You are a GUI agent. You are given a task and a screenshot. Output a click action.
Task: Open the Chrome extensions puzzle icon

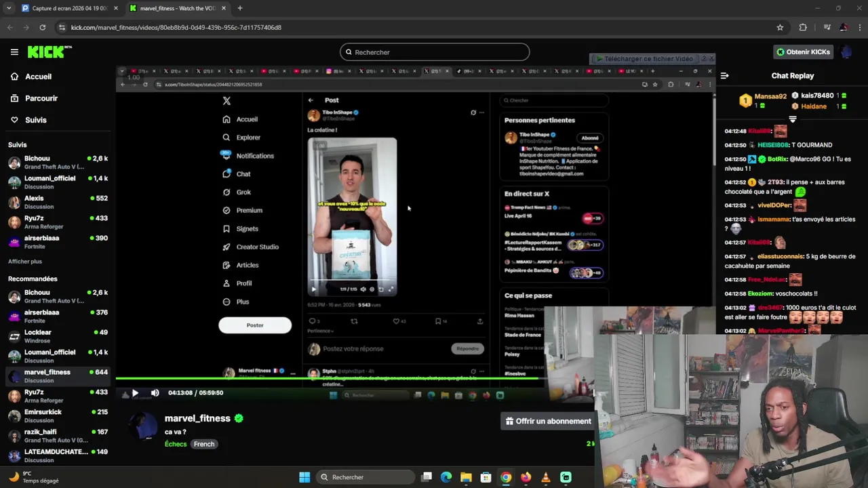pyautogui.click(x=803, y=27)
